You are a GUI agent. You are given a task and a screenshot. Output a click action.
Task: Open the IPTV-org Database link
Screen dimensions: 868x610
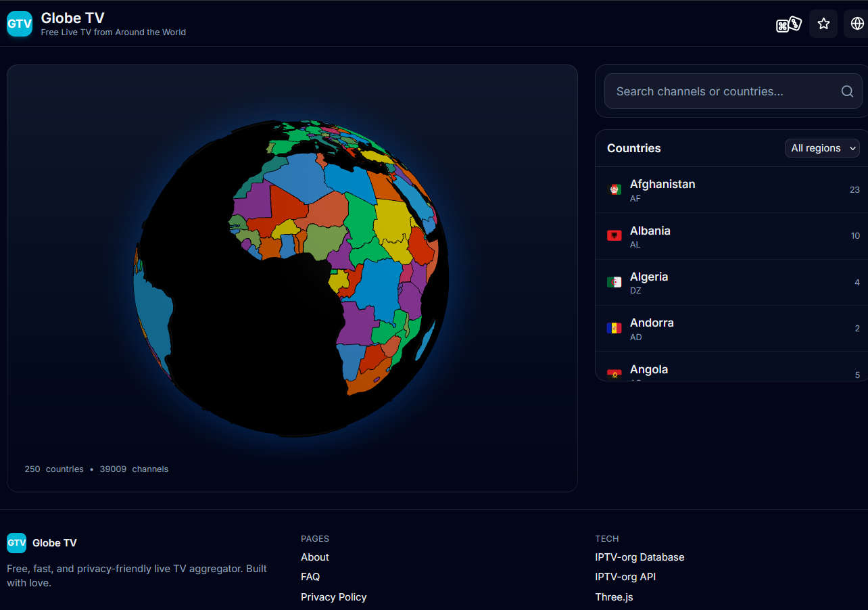(640, 557)
